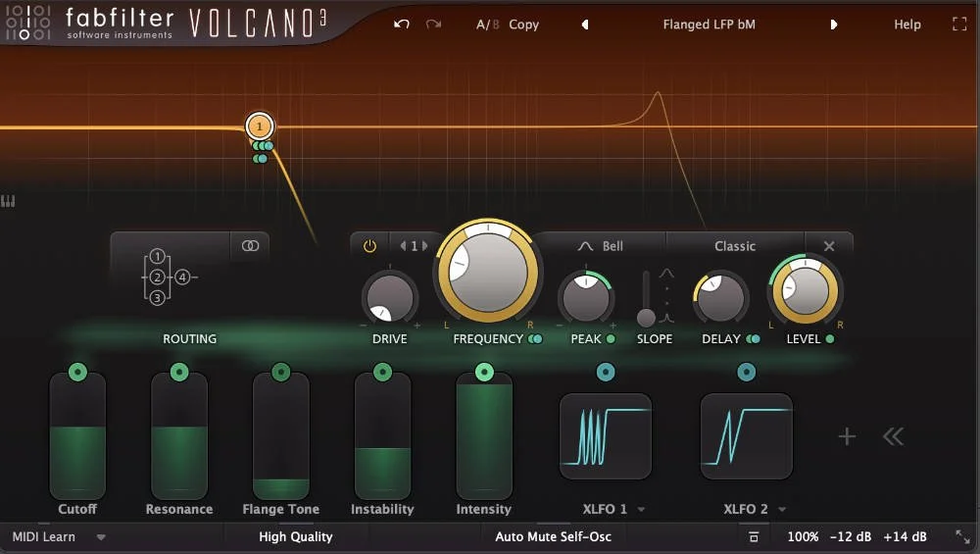Toggle Auto Mute Self-Osc

click(x=553, y=536)
